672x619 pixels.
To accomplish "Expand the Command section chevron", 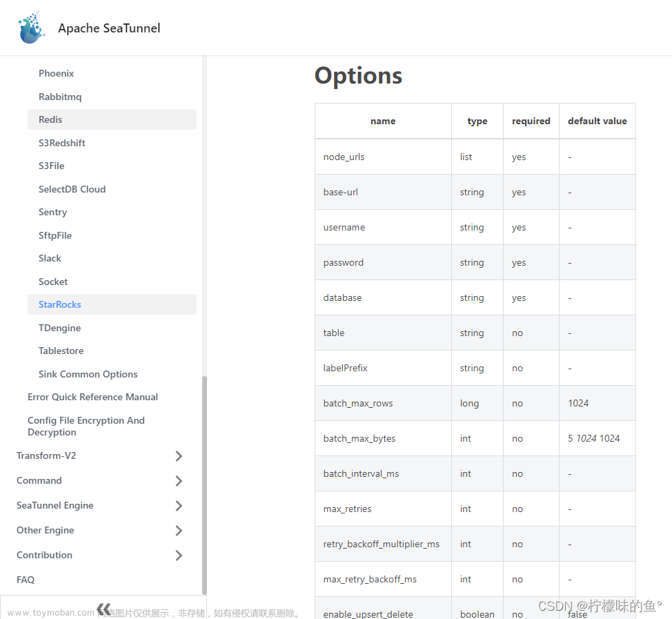I will click(179, 481).
